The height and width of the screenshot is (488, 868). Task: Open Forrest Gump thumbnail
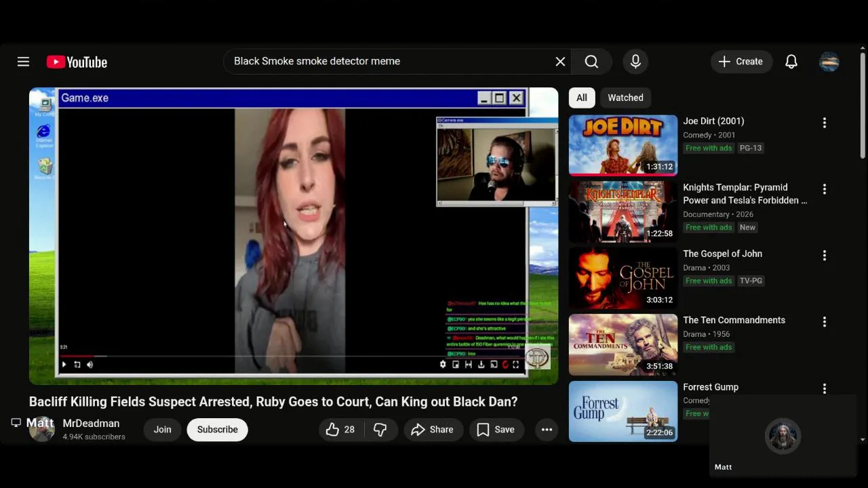623,411
